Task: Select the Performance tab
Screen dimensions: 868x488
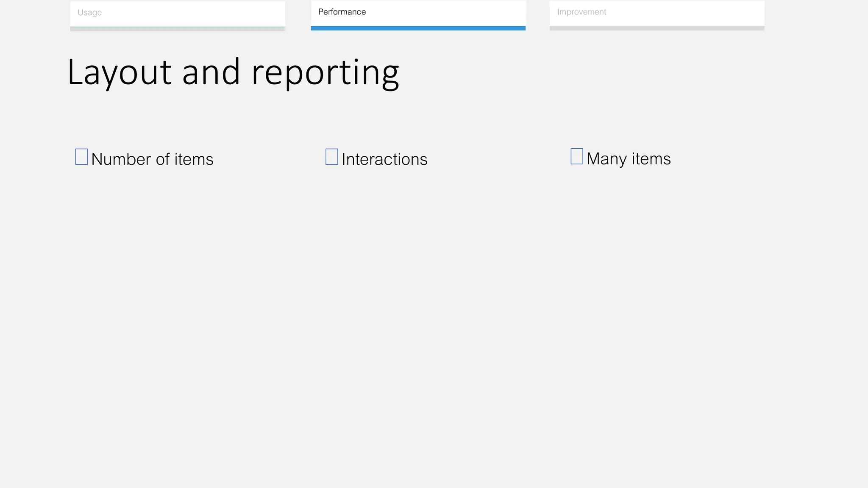Action: (x=418, y=15)
